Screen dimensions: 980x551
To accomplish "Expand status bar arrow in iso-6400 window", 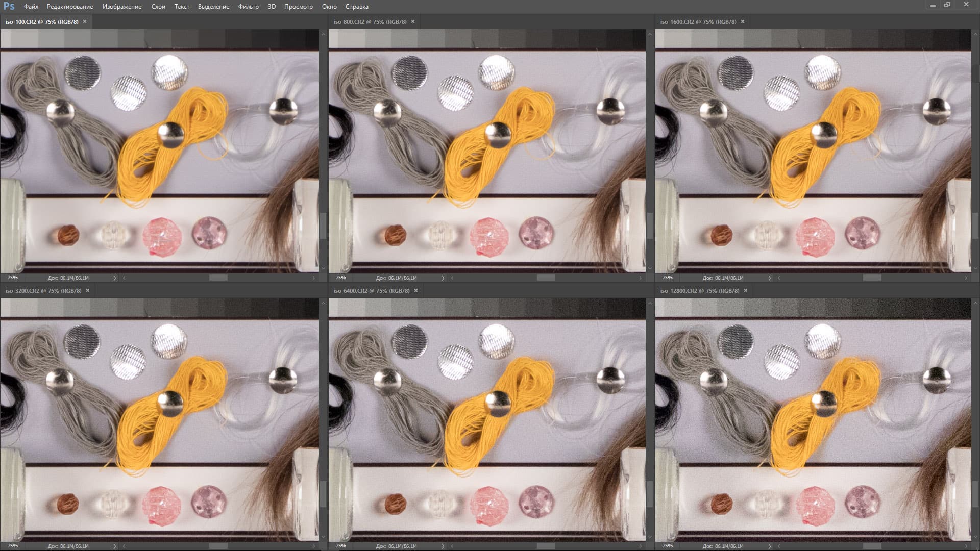I will coord(443,546).
